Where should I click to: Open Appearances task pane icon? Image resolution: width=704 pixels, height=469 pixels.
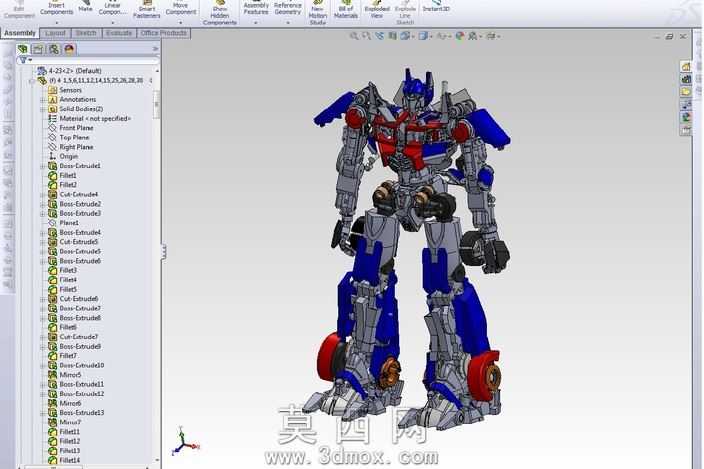686,118
